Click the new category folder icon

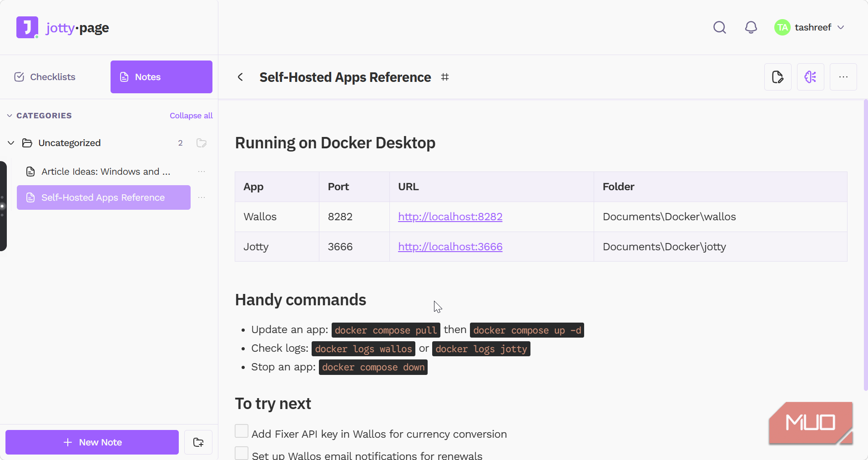point(198,442)
